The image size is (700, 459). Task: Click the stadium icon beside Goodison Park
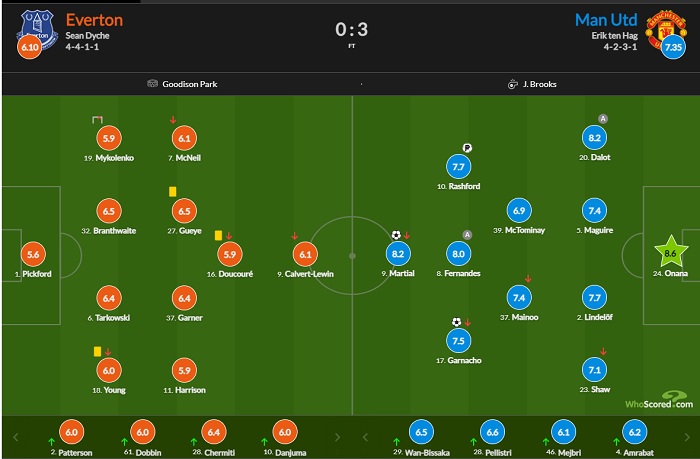(152, 84)
